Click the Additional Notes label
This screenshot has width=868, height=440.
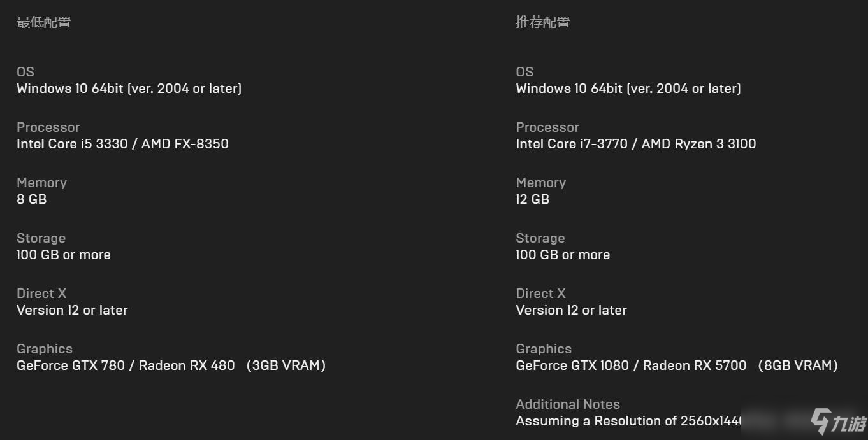[568, 404]
